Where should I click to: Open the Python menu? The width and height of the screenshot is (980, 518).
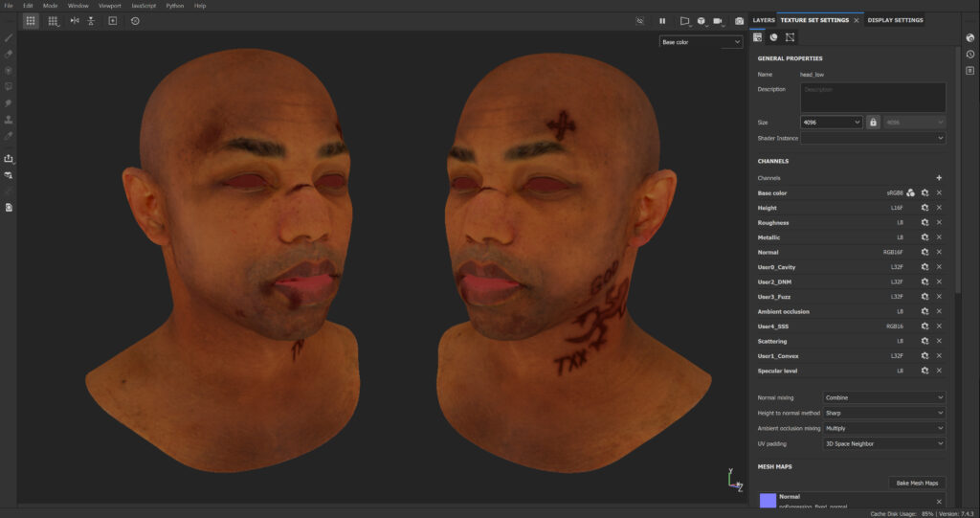click(174, 6)
